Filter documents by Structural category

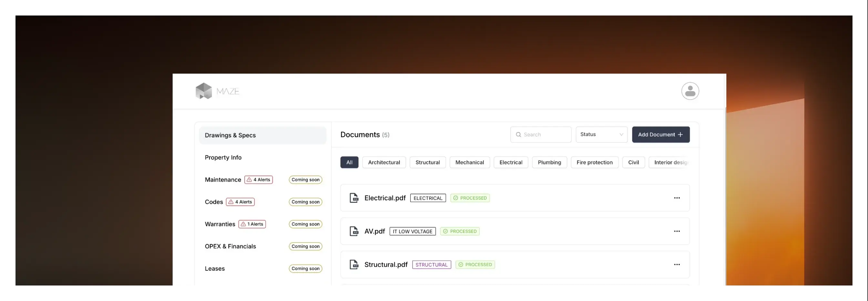click(428, 162)
